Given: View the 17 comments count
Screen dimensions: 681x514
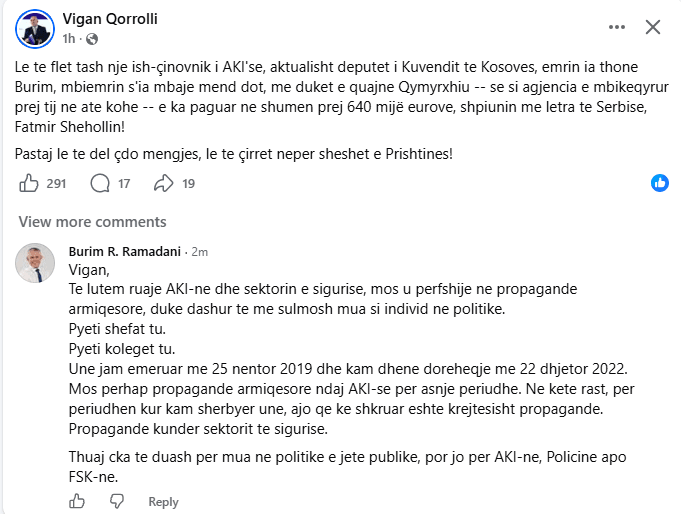Looking at the screenshot, I should (x=124, y=184).
